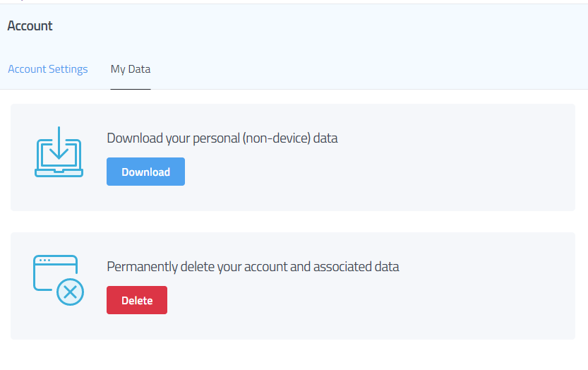Image resolution: width=588 pixels, height=370 pixels.
Task: Click the Account page heading
Action: click(x=30, y=26)
